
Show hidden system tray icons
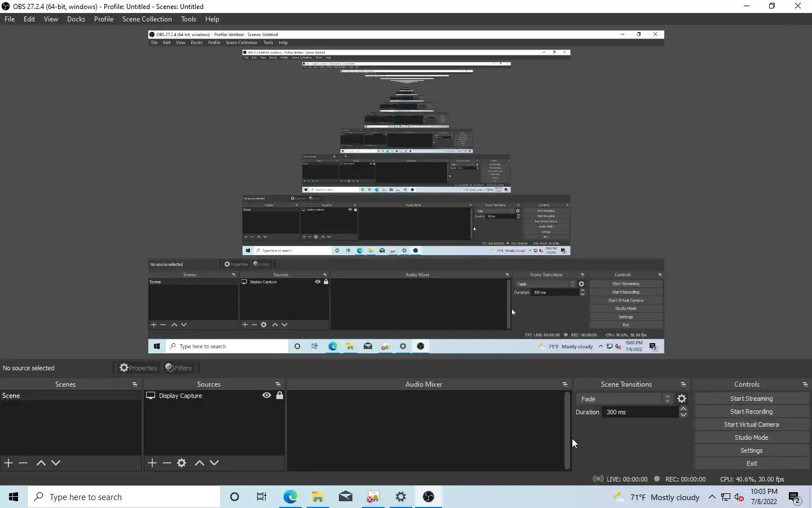coord(712,497)
